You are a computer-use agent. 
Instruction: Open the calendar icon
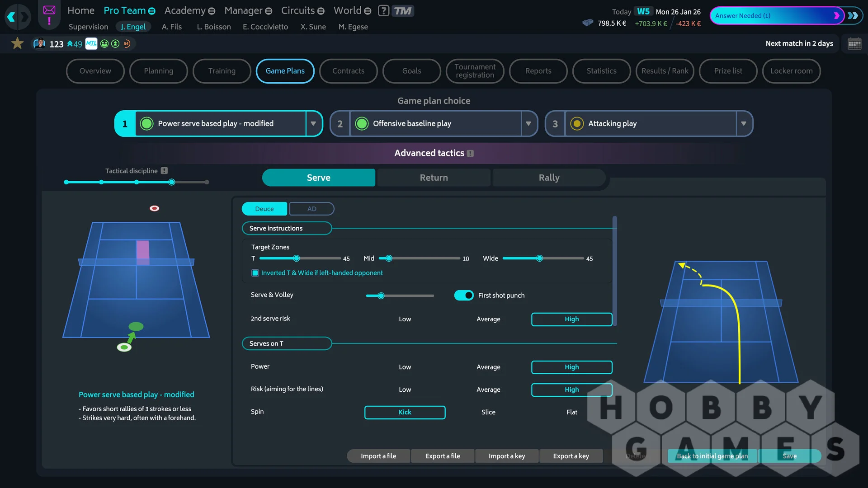[x=854, y=44]
